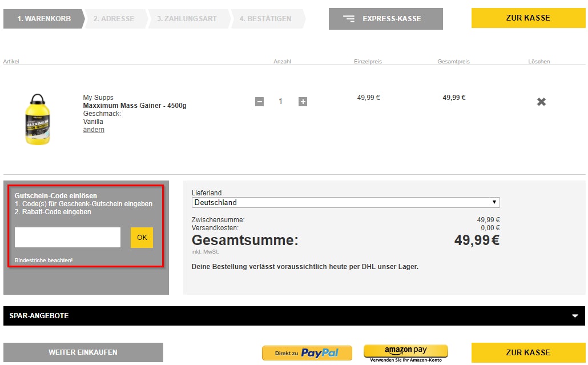The image size is (588, 365).
Task: Open the Express-Kasse checkout button
Action: (385, 19)
